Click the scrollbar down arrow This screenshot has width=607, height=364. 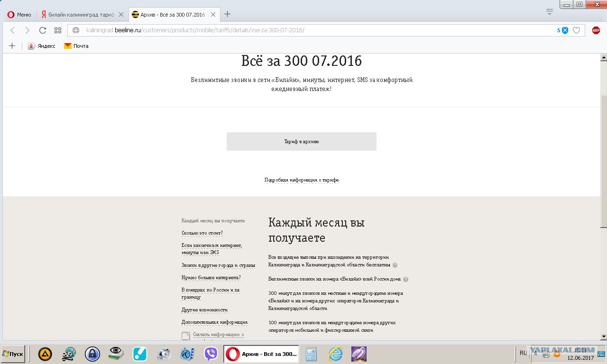pyautogui.click(x=604, y=337)
